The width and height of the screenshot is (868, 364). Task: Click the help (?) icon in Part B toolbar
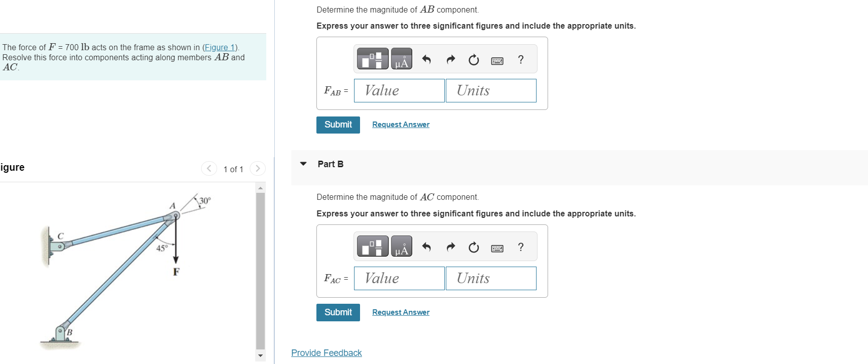click(x=520, y=247)
